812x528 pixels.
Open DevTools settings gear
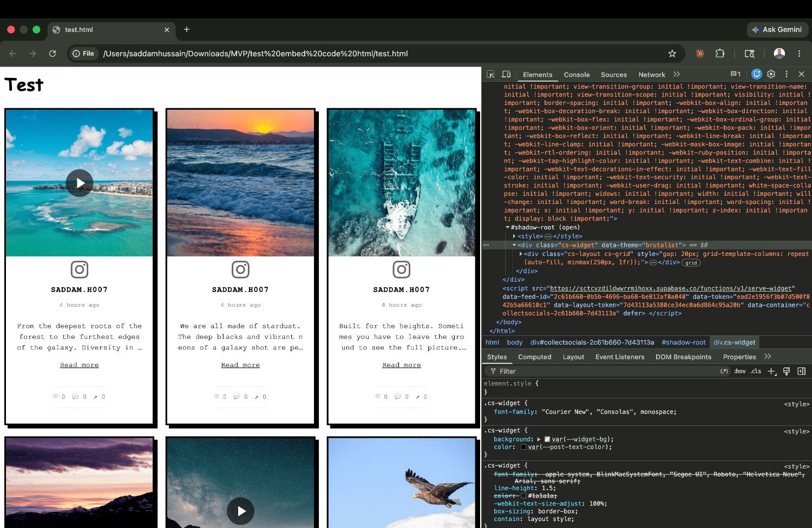click(x=771, y=74)
